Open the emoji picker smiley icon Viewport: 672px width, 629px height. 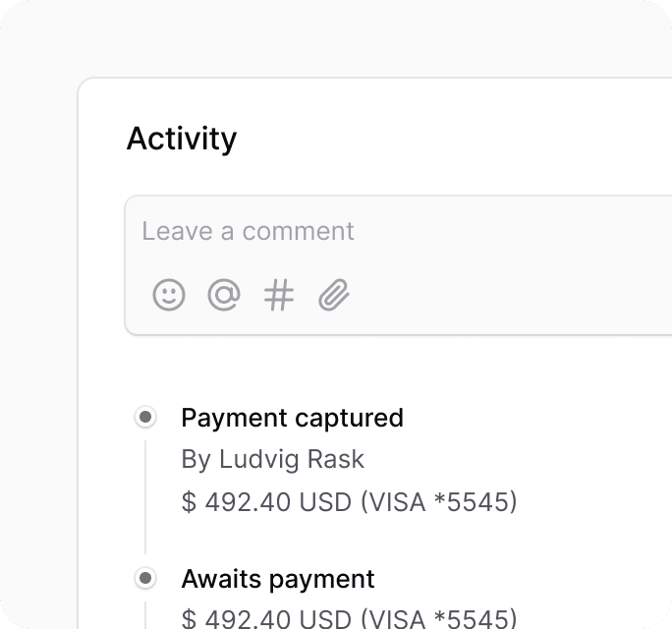pos(169,295)
